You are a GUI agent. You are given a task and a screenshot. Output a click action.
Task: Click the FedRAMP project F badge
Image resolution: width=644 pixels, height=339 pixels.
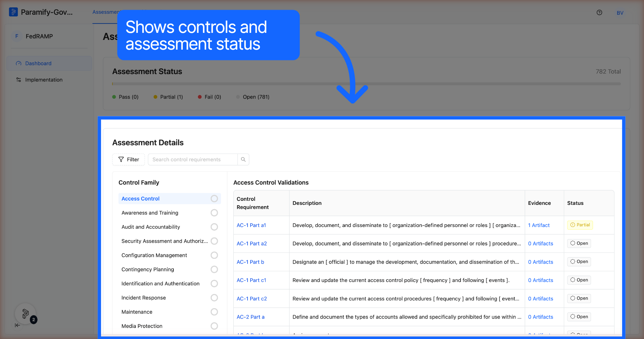tap(17, 36)
